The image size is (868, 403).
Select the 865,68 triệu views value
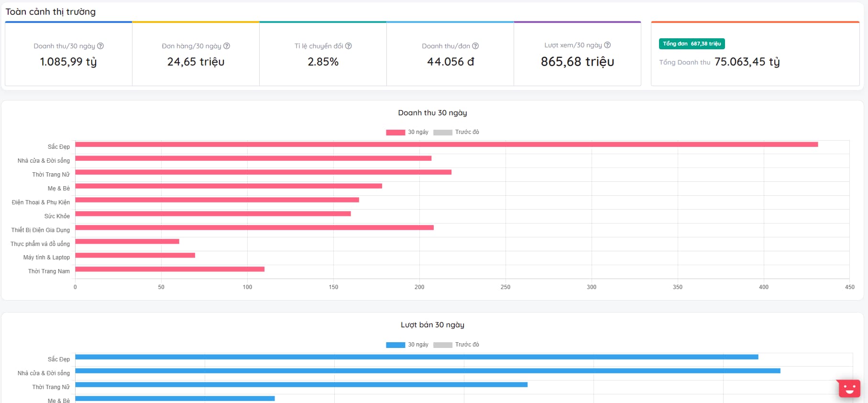577,62
